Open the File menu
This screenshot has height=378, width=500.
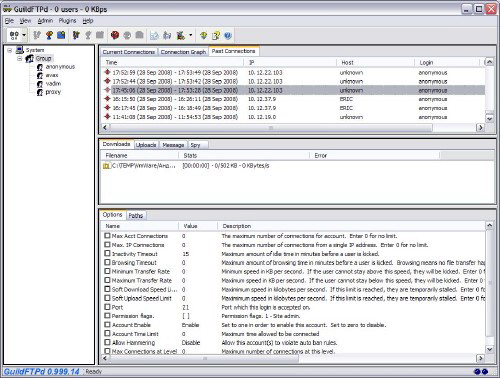[x=9, y=21]
